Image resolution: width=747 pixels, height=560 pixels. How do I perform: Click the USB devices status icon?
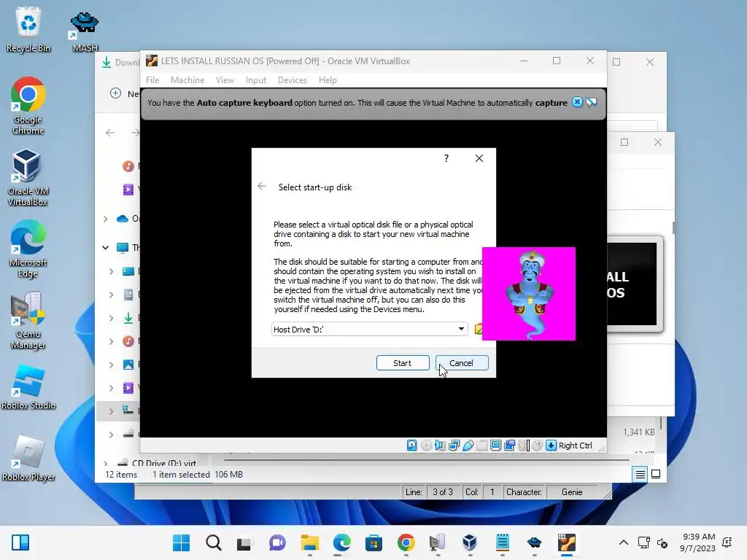pos(468,446)
